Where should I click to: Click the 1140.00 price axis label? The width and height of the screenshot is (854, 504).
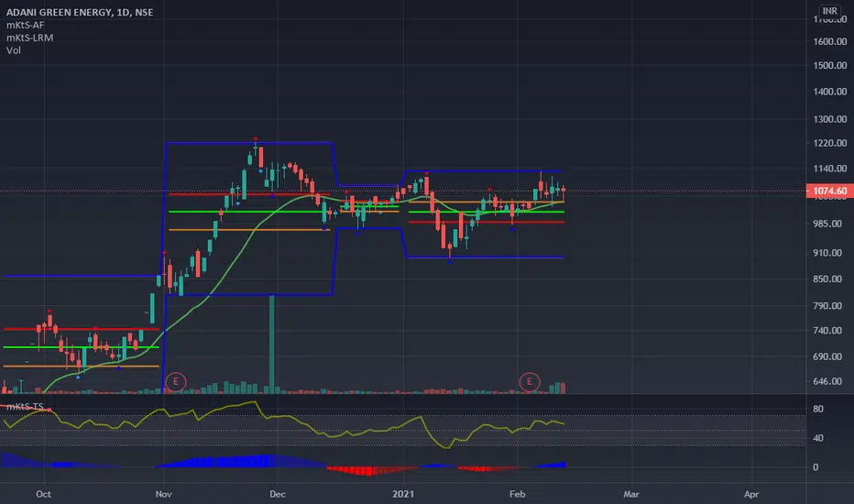(x=829, y=169)
